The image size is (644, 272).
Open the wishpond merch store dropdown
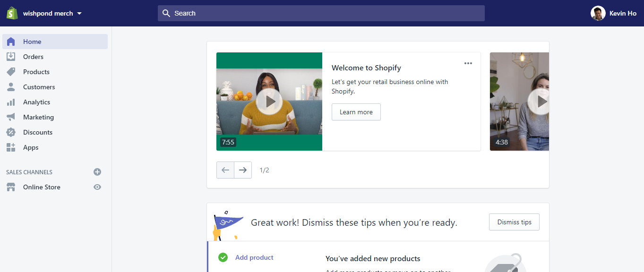(52, 13)
